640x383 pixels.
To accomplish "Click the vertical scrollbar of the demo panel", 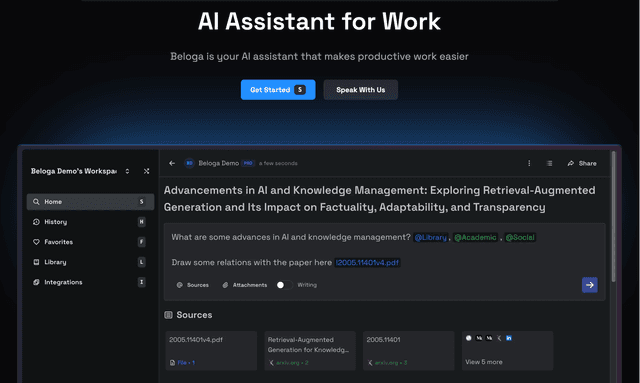I will [613, 216].
